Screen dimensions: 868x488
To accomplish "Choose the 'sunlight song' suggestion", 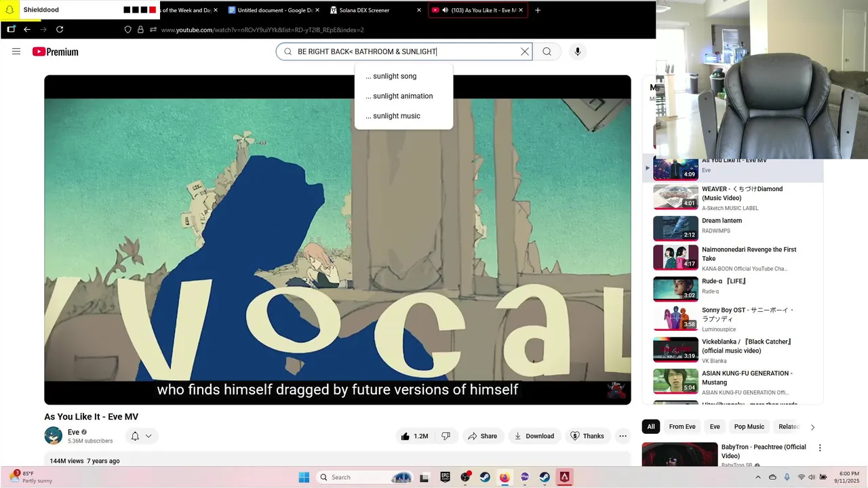I will [403, 76].
